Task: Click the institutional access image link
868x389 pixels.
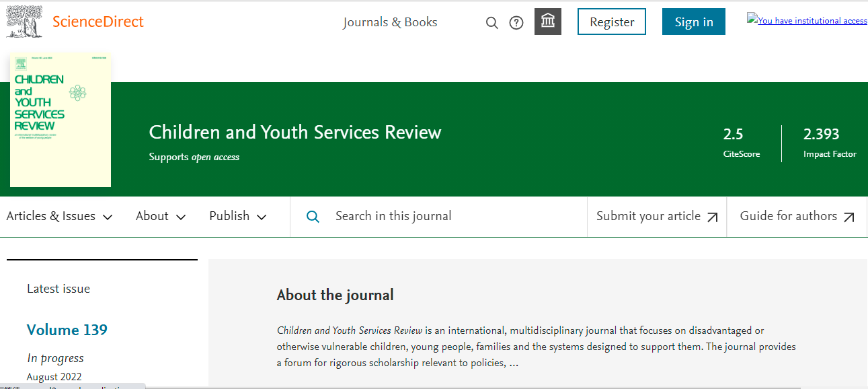Action: coord(807,20)
